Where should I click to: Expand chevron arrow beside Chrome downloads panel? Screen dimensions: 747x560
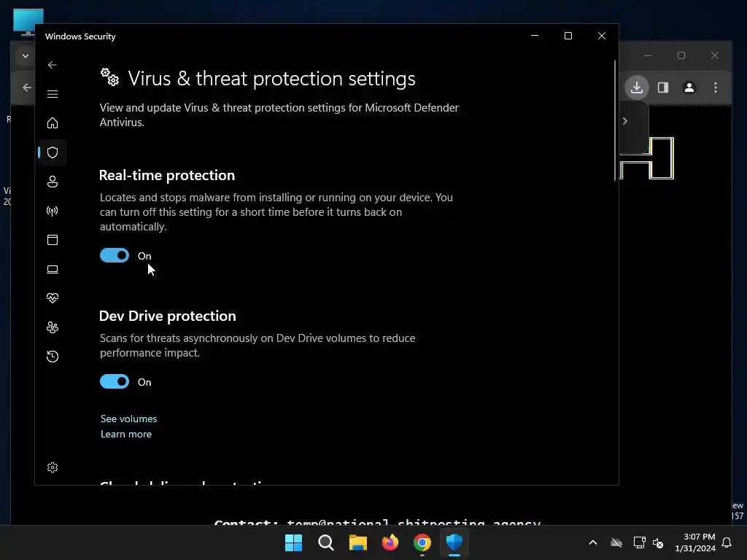(x=625, y=121)
